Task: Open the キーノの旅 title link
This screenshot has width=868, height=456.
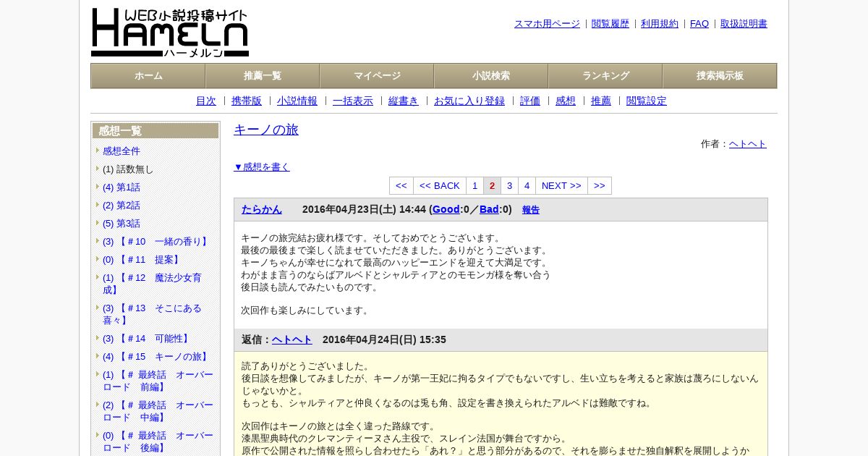Action: (x=266, y=130)
